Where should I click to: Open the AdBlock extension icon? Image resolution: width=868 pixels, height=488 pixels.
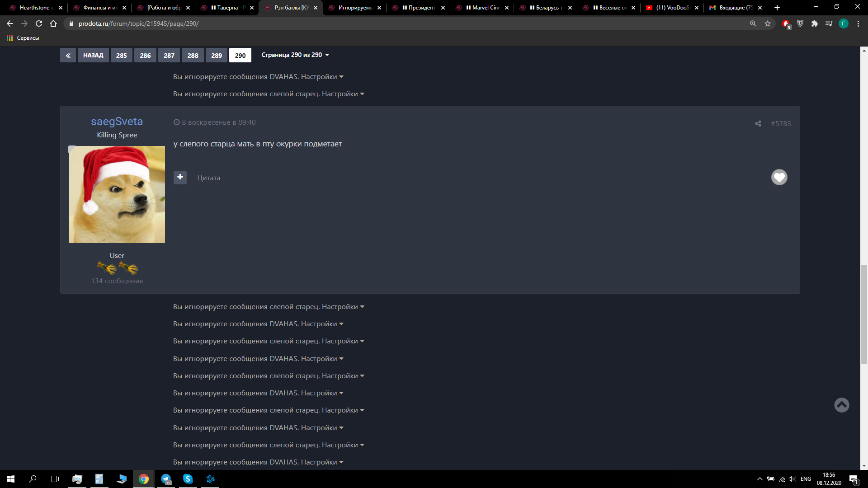pyautogui.click(x=786, y=23)
